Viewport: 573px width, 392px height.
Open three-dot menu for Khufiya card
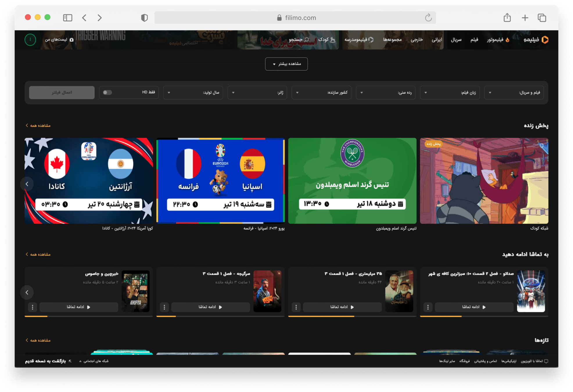tap(33, 307)
